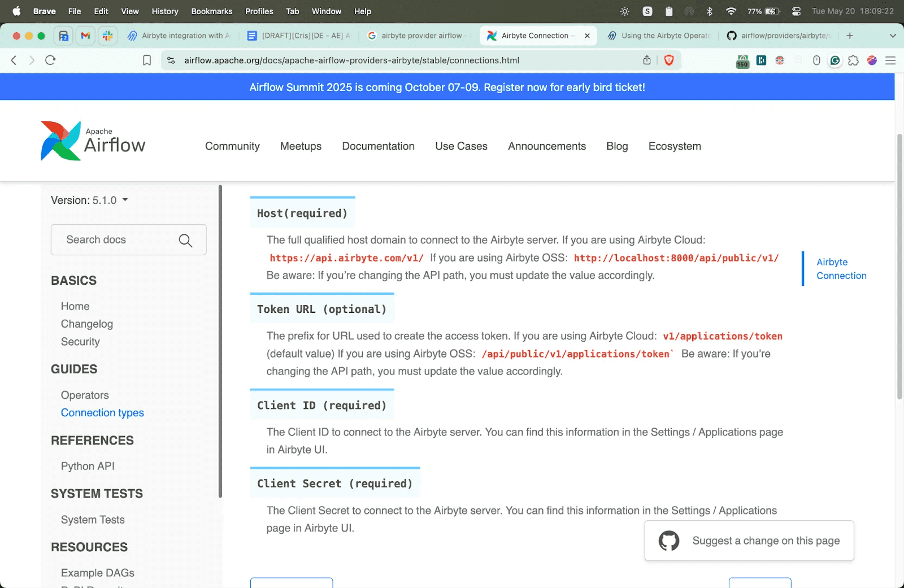Switch to airbyte provider airflow Google tab
The width and height of the screenshot is (904, 588).
click(x=419, y=36)
